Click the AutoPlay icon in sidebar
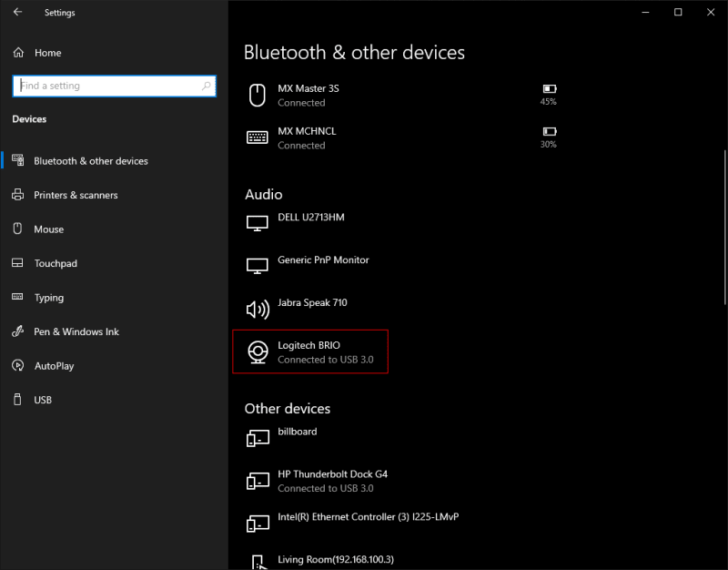Viewport: 728px width, 570px height. pos(17,366)
